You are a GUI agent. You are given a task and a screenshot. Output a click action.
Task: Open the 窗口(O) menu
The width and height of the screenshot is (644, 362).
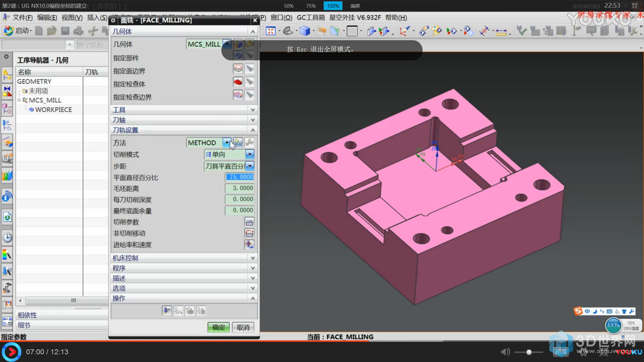click(281, 17)
